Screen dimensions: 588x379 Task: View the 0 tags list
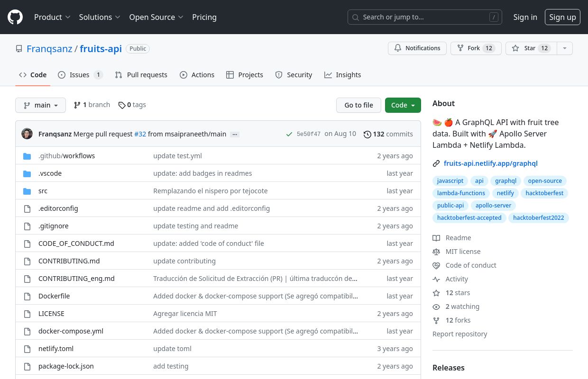click(132, 105)
